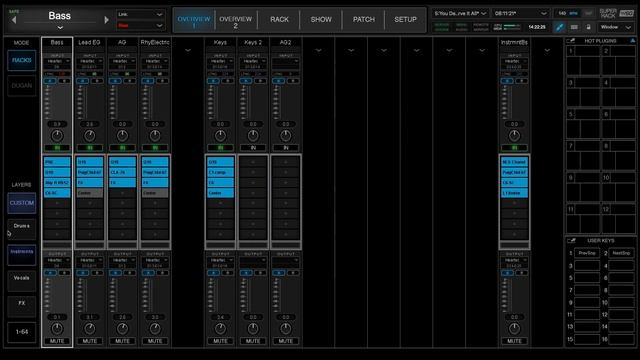
Task: Mute the Keys rack output
Action: click(x=220, y=341)
